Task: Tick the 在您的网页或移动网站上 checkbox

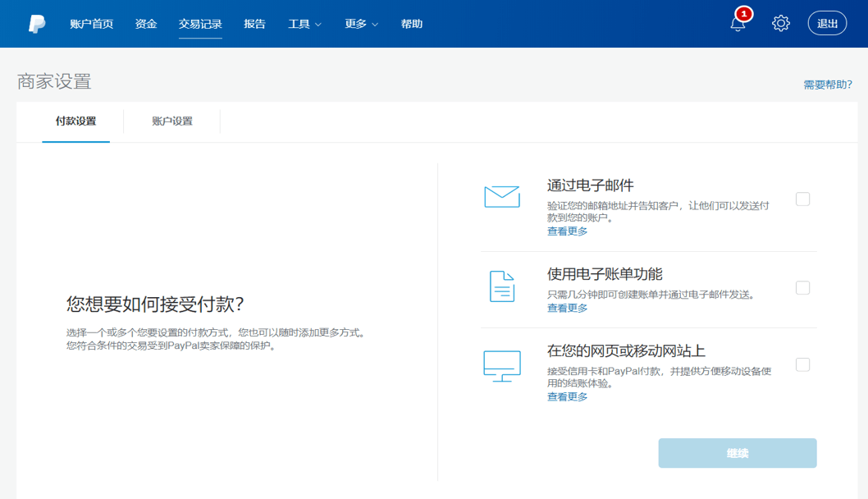Action: (802, 364)
